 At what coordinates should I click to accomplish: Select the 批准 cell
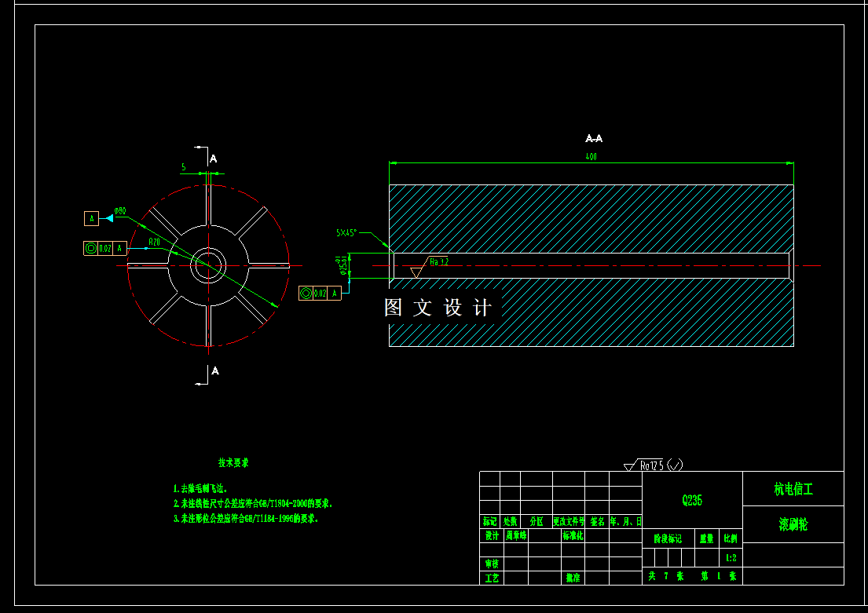click(573, 578)
